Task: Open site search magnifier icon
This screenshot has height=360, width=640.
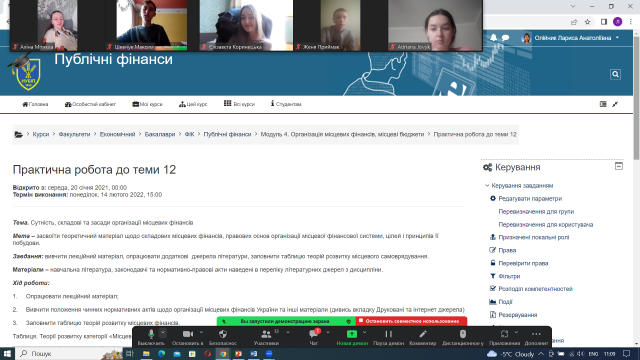Action: 616,74
